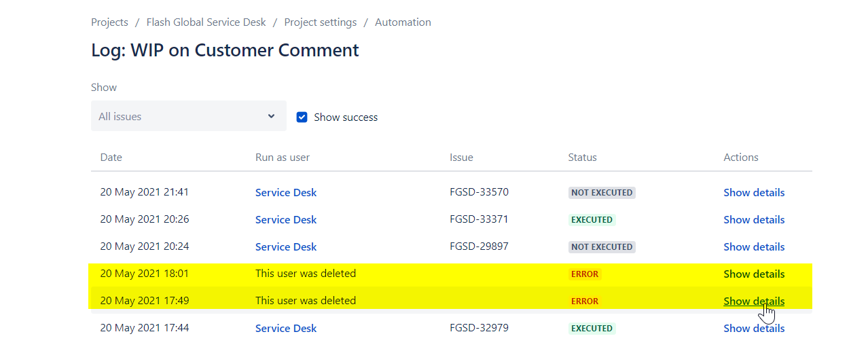Open Service Desk user on 20:26 row
The height and width of the screenshot is (349, 868).
coord(286,219)
